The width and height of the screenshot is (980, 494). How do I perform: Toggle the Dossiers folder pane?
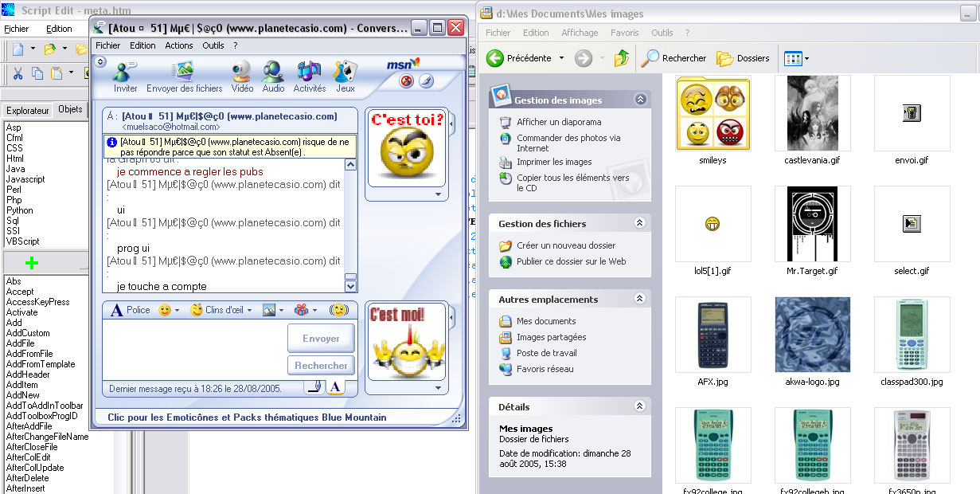[x=743, y=58]
